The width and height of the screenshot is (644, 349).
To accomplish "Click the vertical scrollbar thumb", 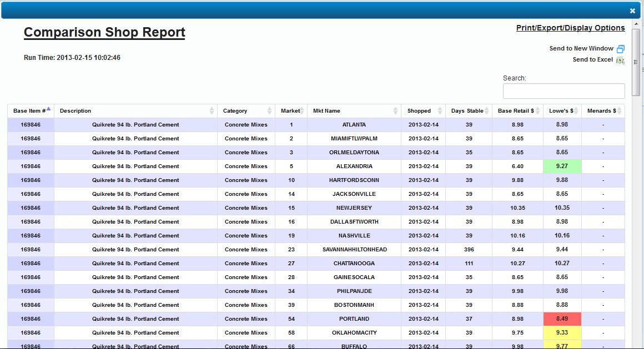I will click(x=636, y=62).
